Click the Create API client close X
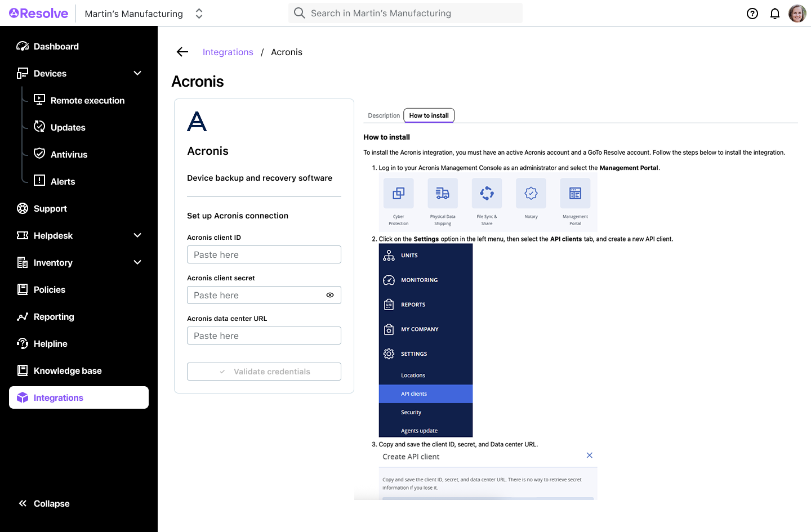 click(x=589, y=455)
